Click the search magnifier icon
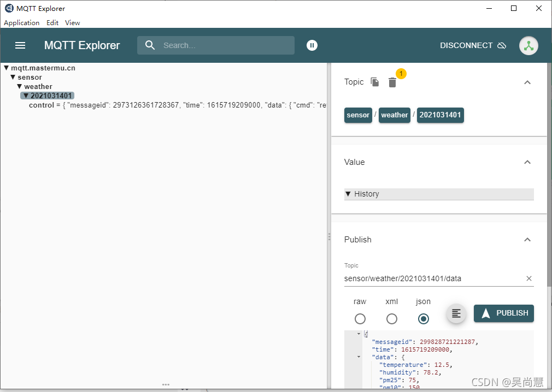Screen dimensions: 552x392 150,45
